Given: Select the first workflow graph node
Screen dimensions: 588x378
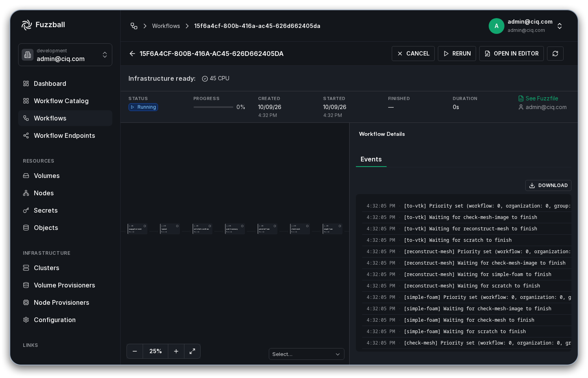Looking at the screenshot, I should click(x=137, y=229).
